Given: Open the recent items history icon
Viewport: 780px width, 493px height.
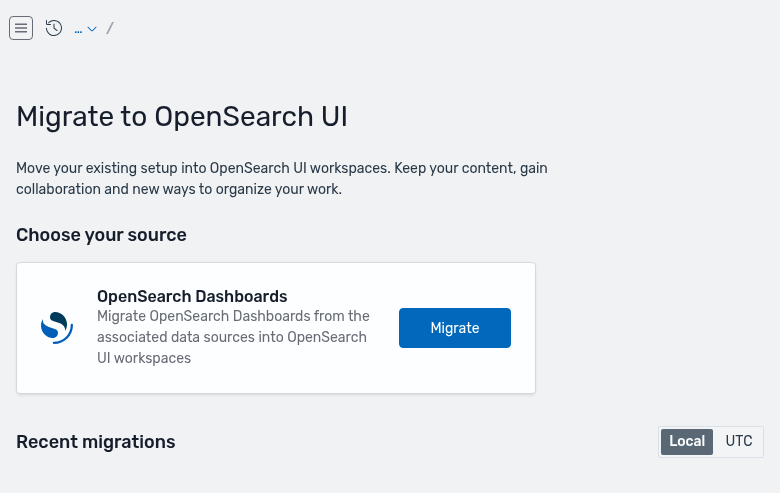Looking at the screenshot, I should tap(54, 28).
